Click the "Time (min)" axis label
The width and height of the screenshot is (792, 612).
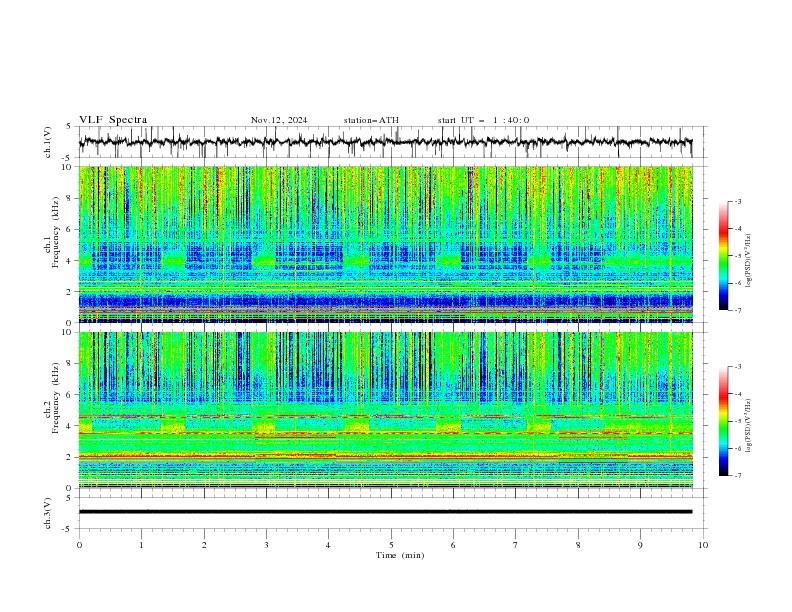click(400, 555)
